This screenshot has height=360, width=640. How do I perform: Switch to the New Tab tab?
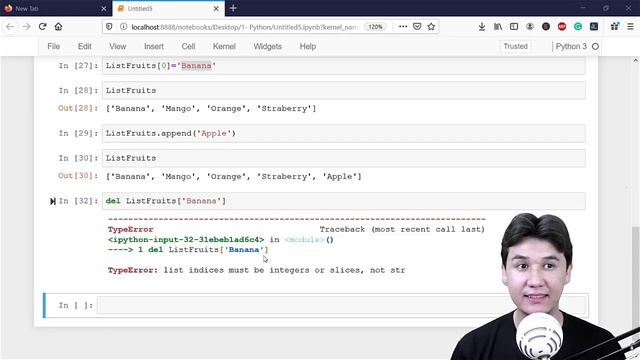pyautogui.click(x=55, y=8)
